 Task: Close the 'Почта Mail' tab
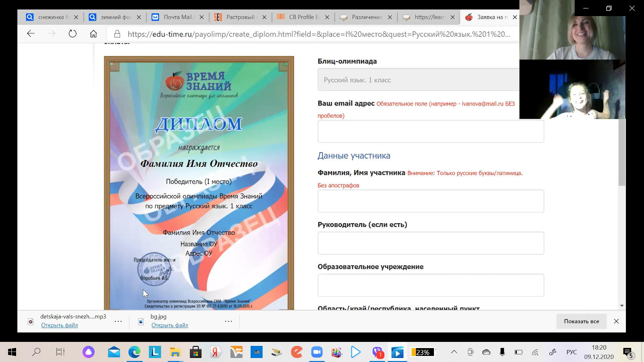[x=202, y=17]
